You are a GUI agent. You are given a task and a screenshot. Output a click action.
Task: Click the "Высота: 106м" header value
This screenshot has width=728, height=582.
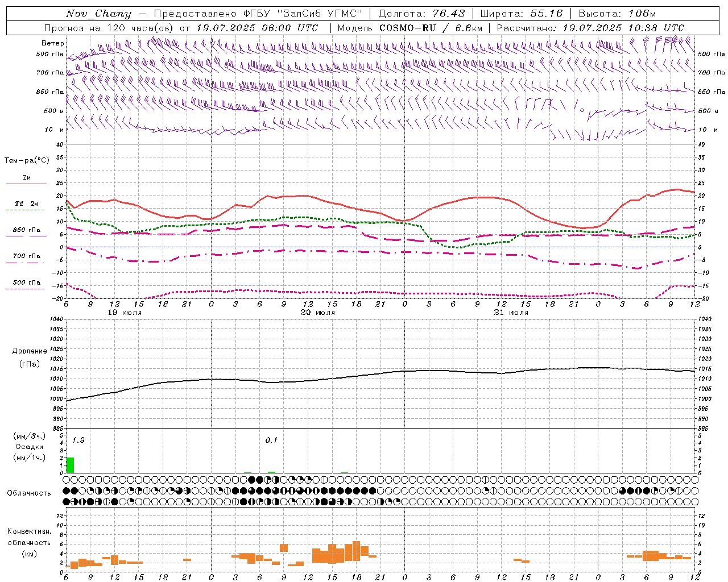[617, 14]
